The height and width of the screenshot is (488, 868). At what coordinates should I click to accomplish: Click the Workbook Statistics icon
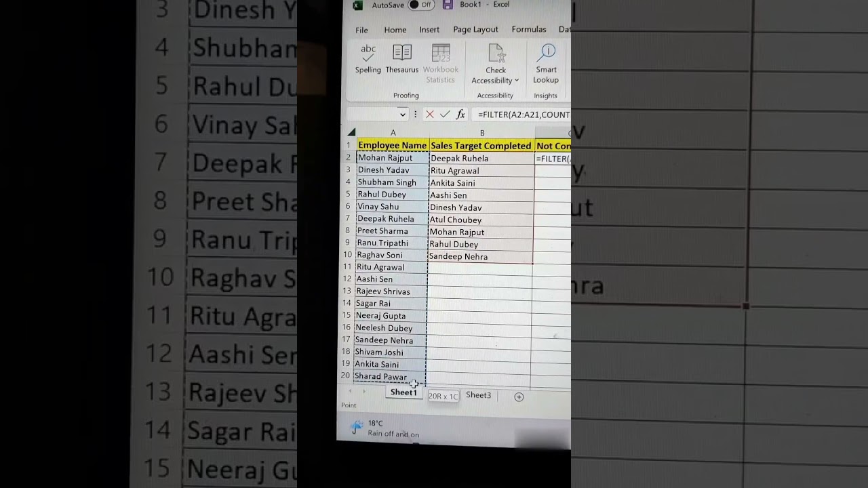[441, 54]
